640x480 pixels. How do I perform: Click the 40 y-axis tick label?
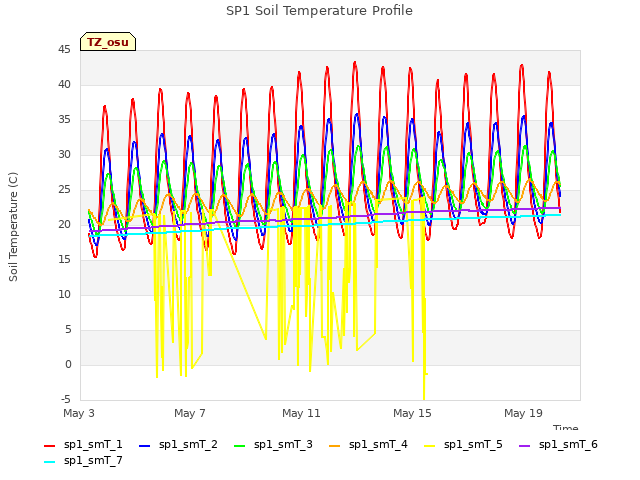coord(64,84)
